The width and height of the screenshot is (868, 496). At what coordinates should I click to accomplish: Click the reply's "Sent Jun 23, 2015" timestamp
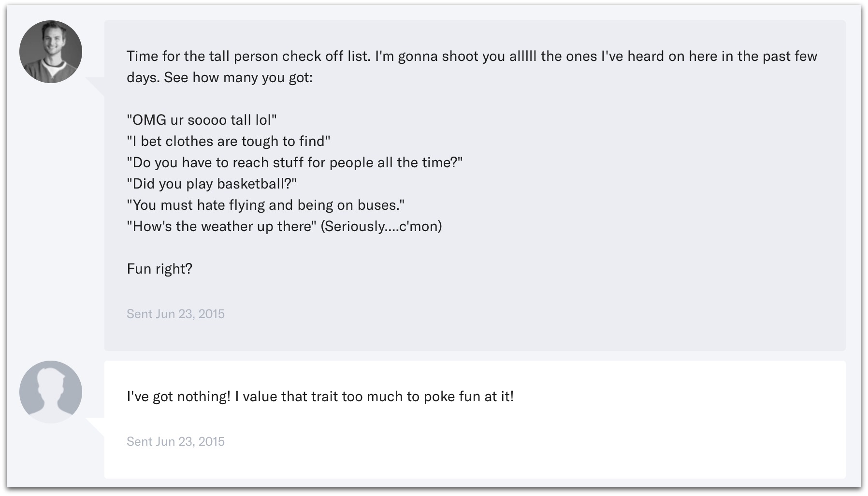(175, 441)
